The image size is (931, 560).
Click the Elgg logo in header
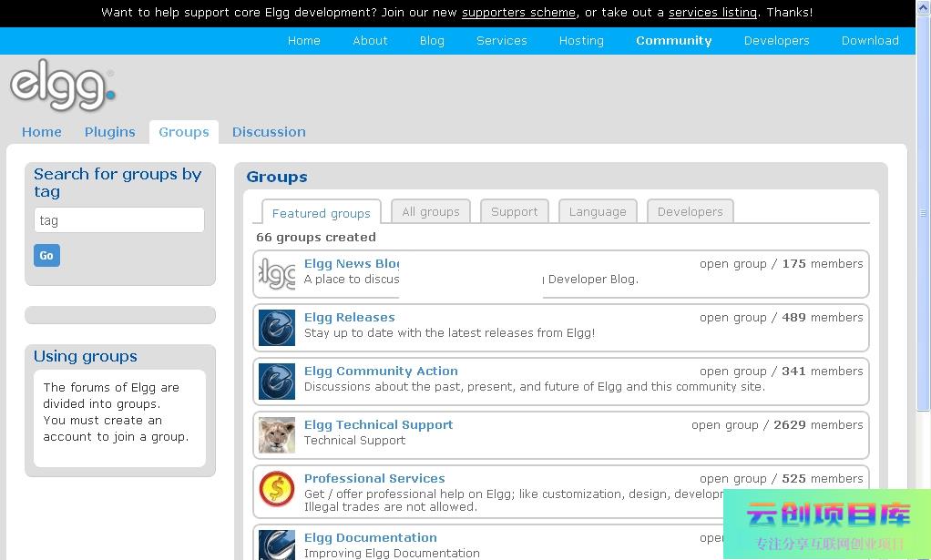(62, 86)
